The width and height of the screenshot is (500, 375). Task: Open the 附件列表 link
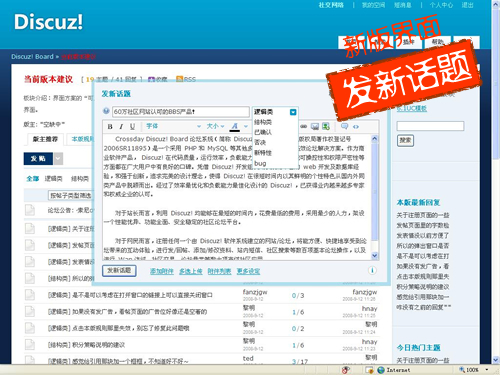coord(219,271)
